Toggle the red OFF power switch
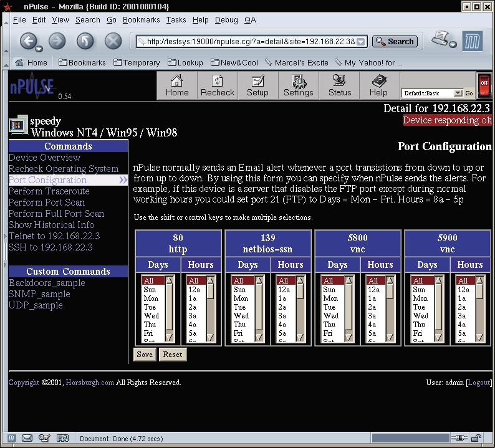Image resolution: width=495 pixels, height=448 pixels. point(484,85)
